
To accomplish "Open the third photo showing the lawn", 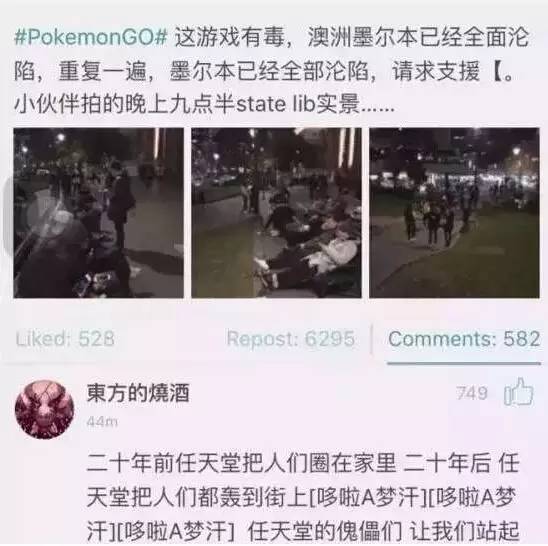I will (454, 213).
